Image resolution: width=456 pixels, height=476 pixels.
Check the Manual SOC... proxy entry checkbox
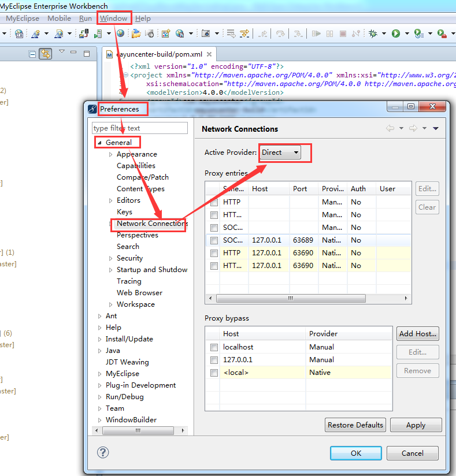pos(214,228)
